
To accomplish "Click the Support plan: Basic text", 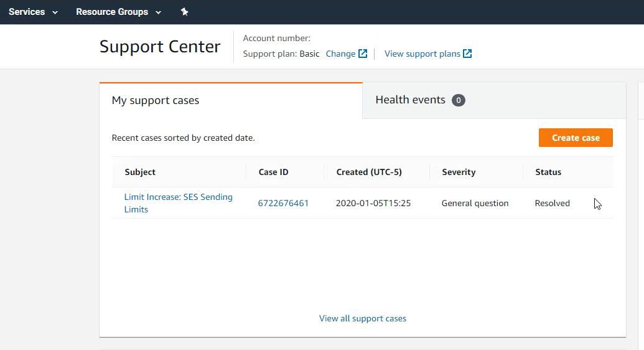I will tap(281, 54).
